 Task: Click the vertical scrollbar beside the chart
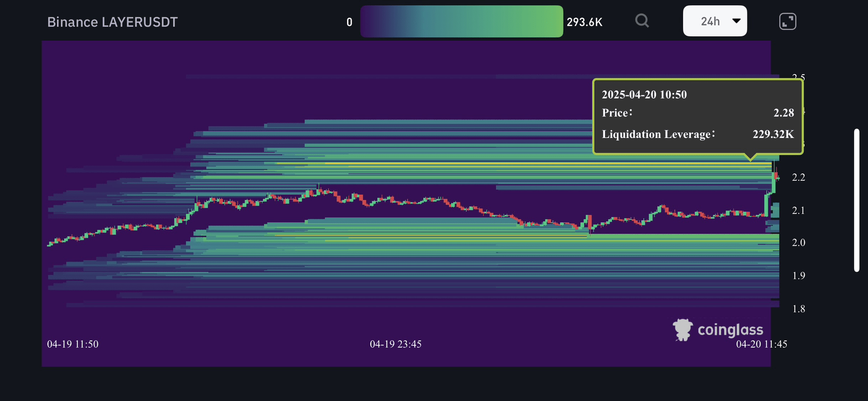(856, 200)
